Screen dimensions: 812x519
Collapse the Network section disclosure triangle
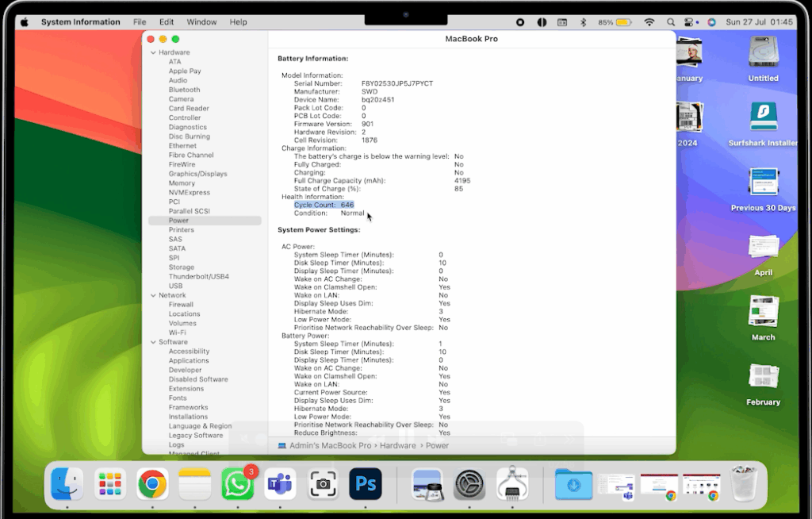click(x=153, y=295)
